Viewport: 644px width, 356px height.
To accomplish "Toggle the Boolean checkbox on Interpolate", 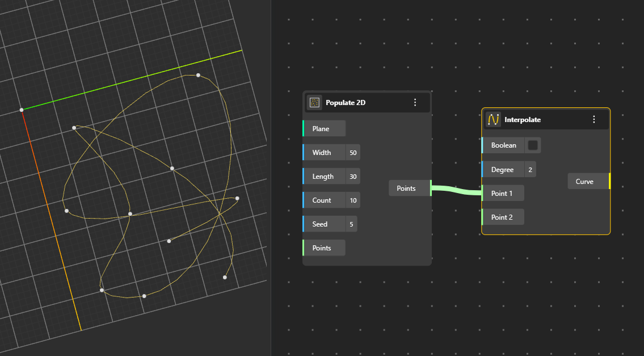I will pos(533,145).
